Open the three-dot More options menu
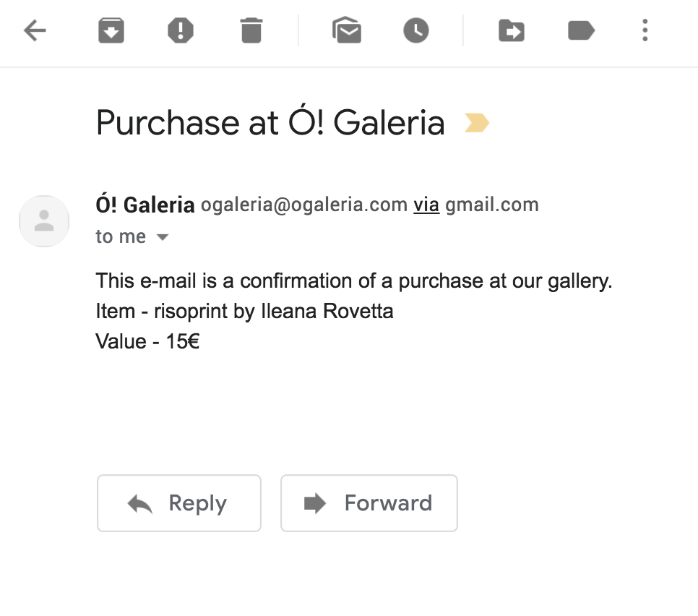 click(x=645, y=30)
